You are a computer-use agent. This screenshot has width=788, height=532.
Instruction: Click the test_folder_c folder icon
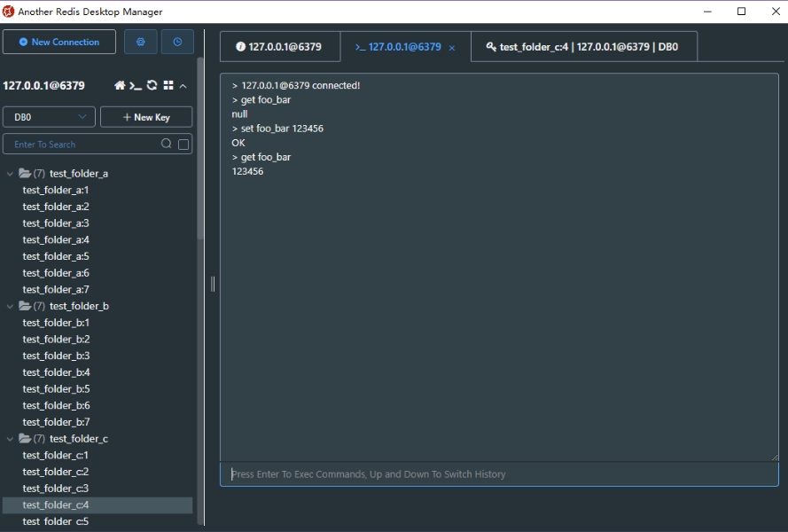25,439
